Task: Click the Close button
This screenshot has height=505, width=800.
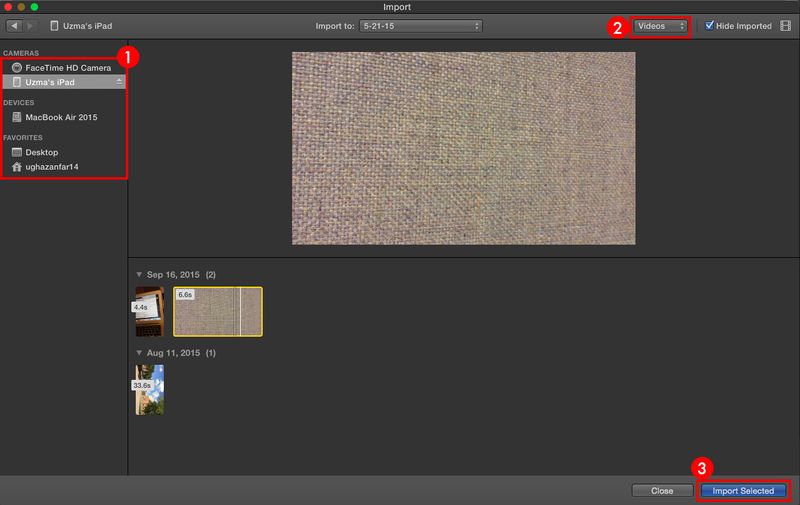Action: pyautogui.click(x=662, y=491)
